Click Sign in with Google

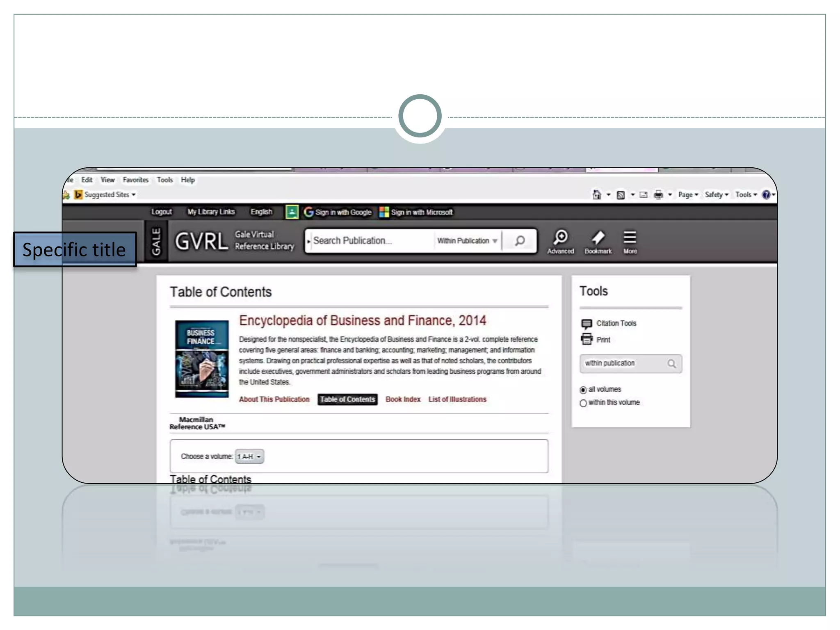(338, 212)
